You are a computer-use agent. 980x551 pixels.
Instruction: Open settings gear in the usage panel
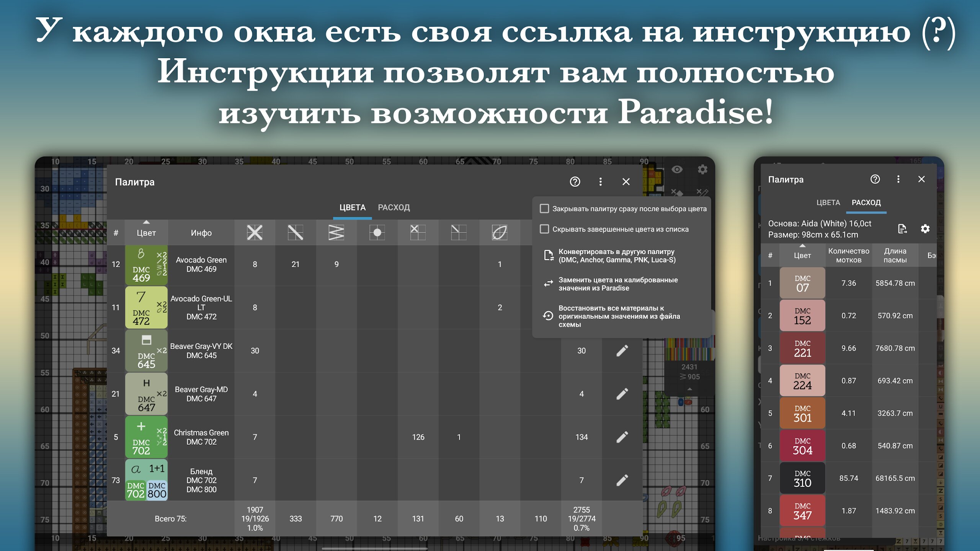(x=925, y=229)
